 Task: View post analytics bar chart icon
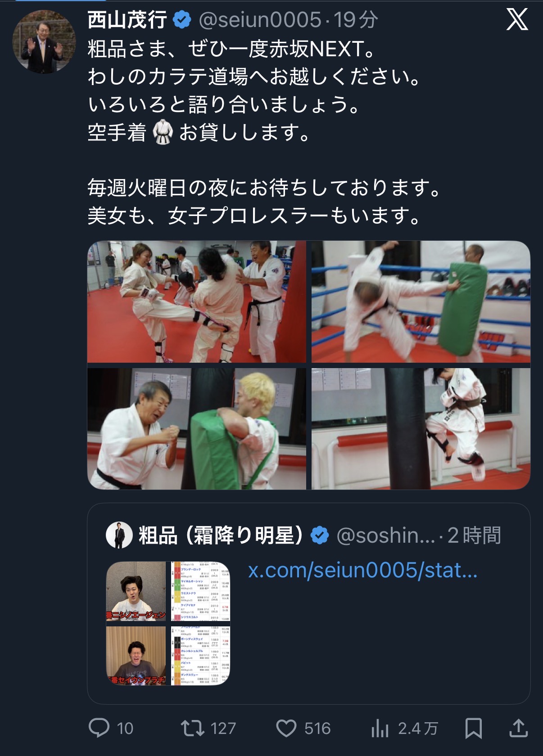[380, 728]
